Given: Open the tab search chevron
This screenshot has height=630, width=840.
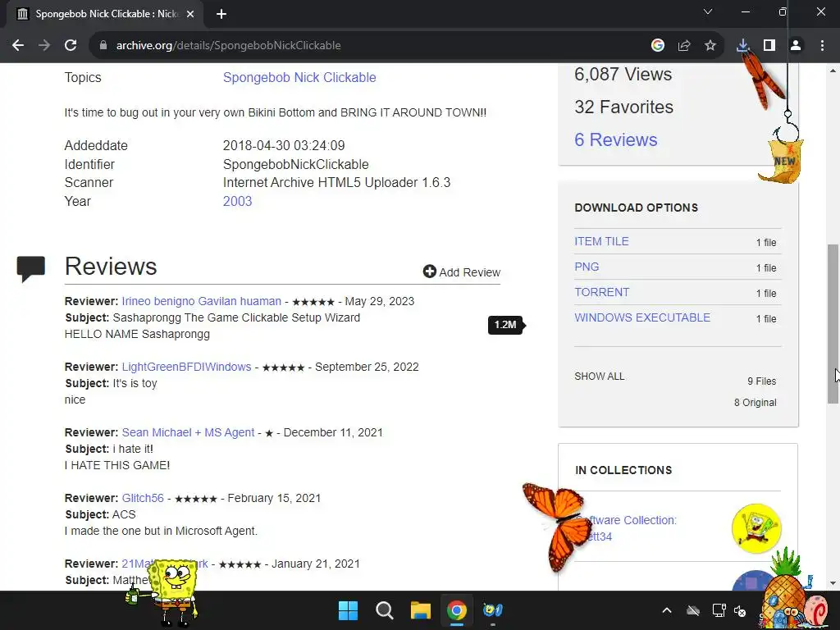Looking at the screenshot, I should pos(708,11).
